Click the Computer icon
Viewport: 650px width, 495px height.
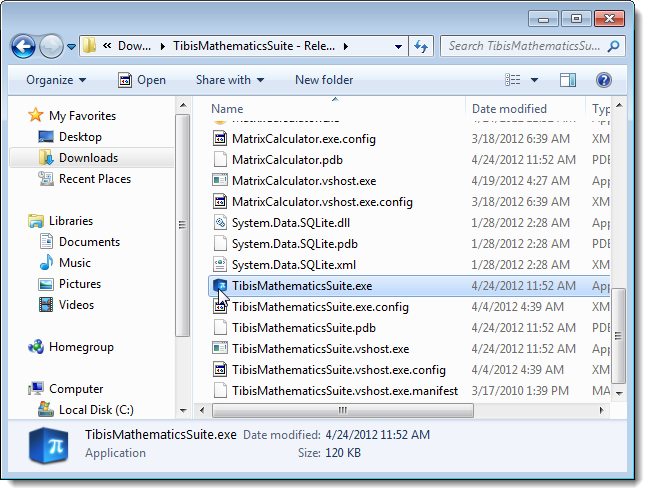36,388
